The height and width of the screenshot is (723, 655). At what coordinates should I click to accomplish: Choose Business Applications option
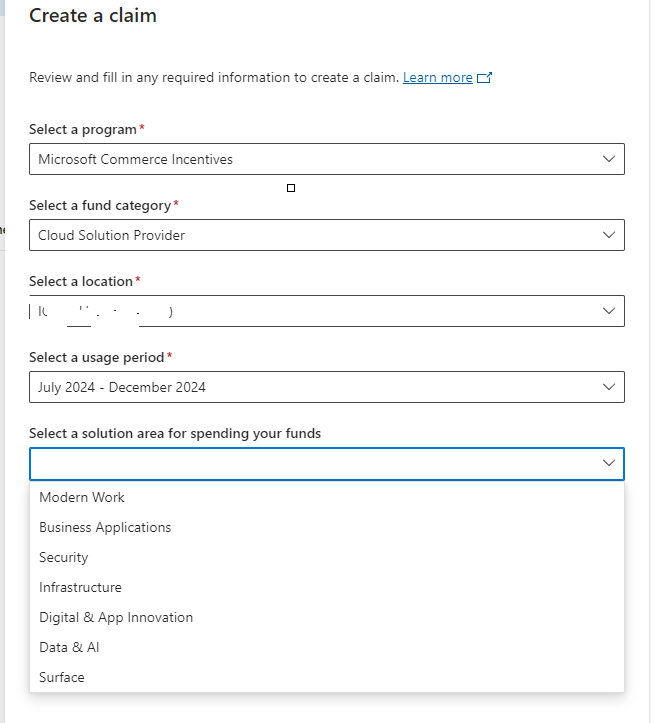(327, 527)
